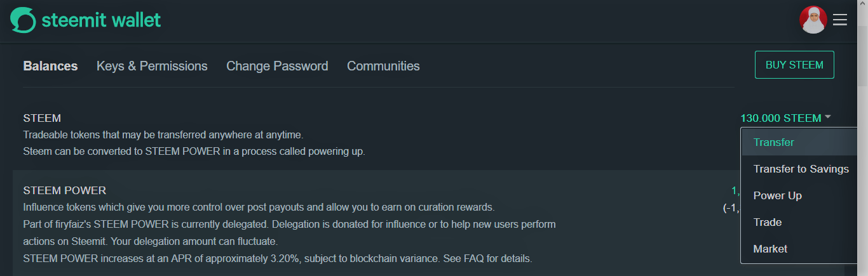Open Market from the dropdown menu
This screenshot has width=868, height=276.
[770, 249]
